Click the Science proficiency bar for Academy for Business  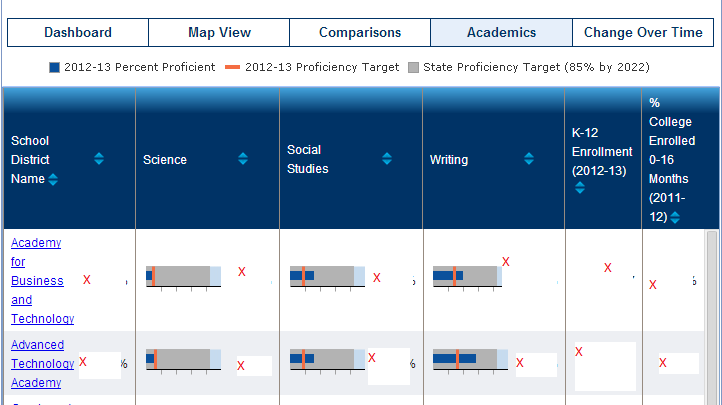[183, 275]
